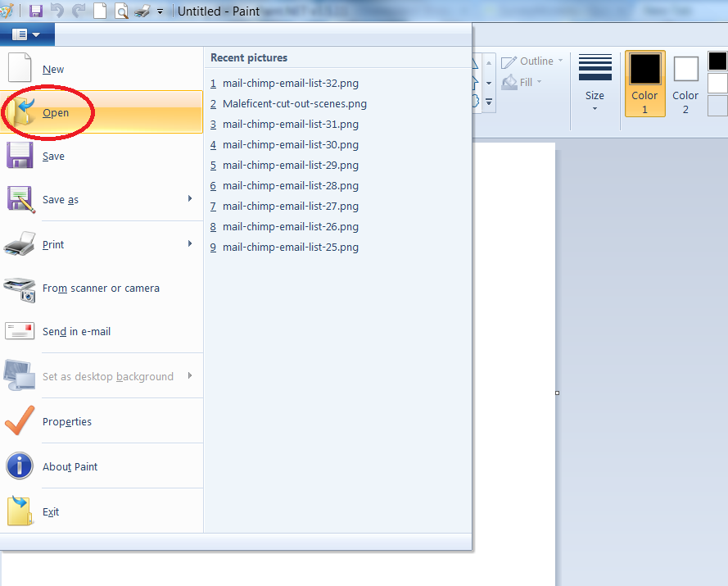Click the New blank page icon in title bar
The width and height of the screenshot is (728, 586).
point(100,11)
